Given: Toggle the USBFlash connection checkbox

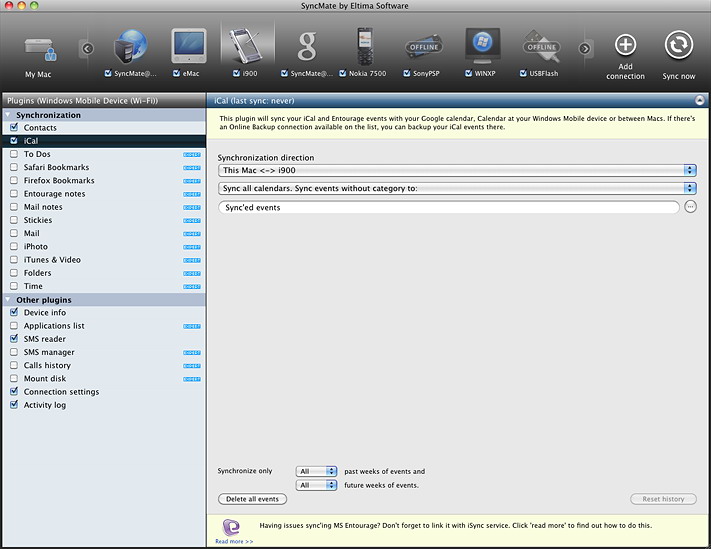Looking at the screenshot, I should tap(523, 73).
